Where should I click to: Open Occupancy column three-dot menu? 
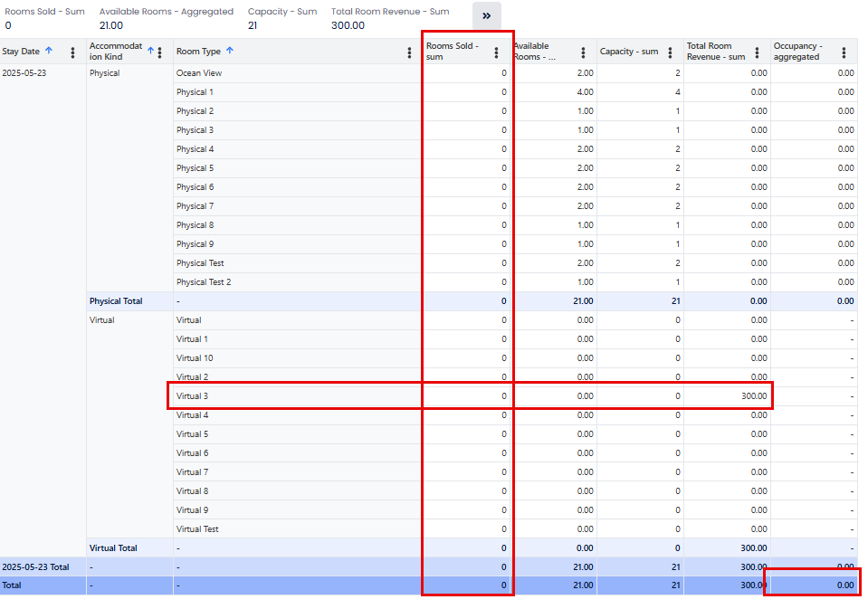click(844, 52)
